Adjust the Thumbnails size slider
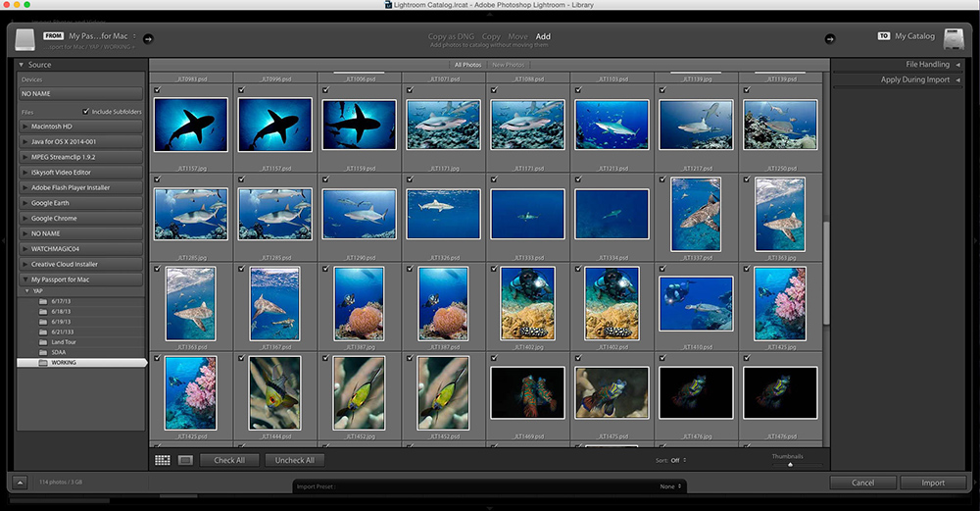980x511 pixels. point(790,464)
